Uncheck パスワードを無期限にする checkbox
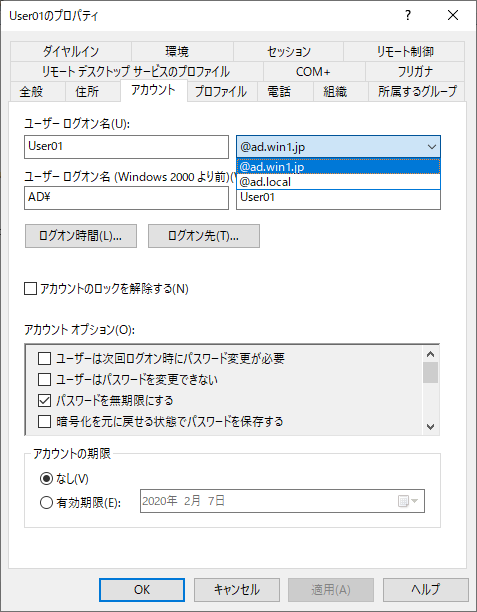 (x=44, y=400)
